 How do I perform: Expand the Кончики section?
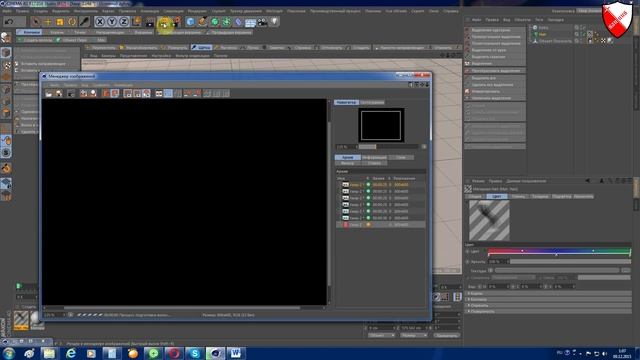549,299
